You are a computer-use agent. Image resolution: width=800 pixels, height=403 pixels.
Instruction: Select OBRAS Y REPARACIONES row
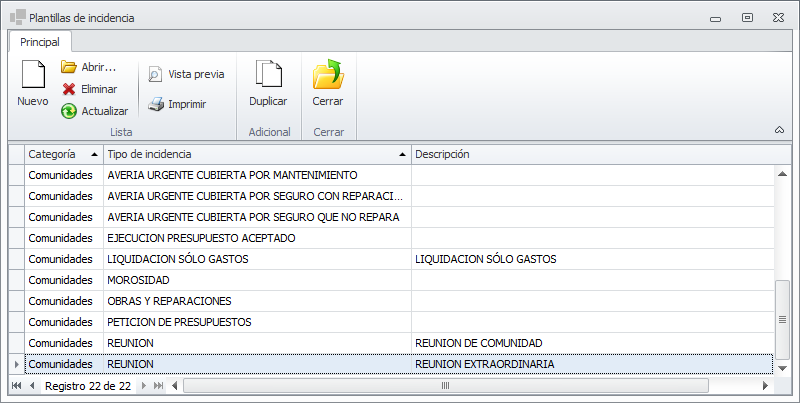tap(399, 301)
